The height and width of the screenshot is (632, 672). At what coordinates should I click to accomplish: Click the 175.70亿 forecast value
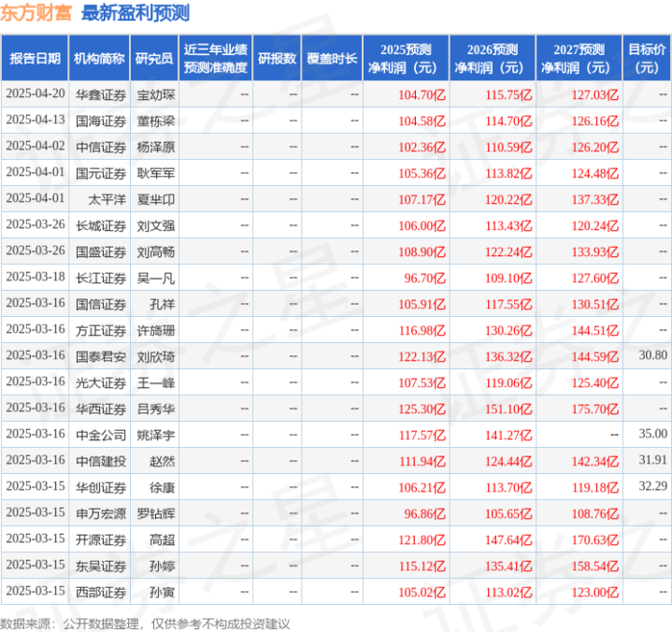595,409
